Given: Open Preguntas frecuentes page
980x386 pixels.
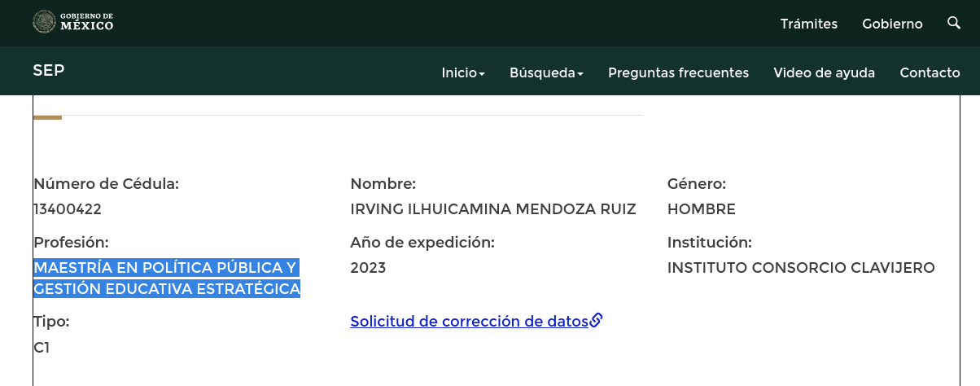Looking at the screenshot, I should (x=678, y=72).
